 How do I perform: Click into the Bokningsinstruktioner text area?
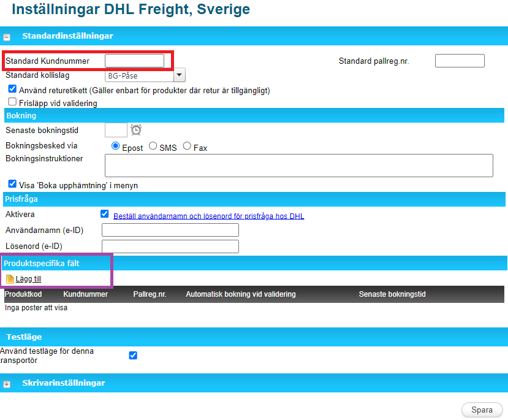299,166
